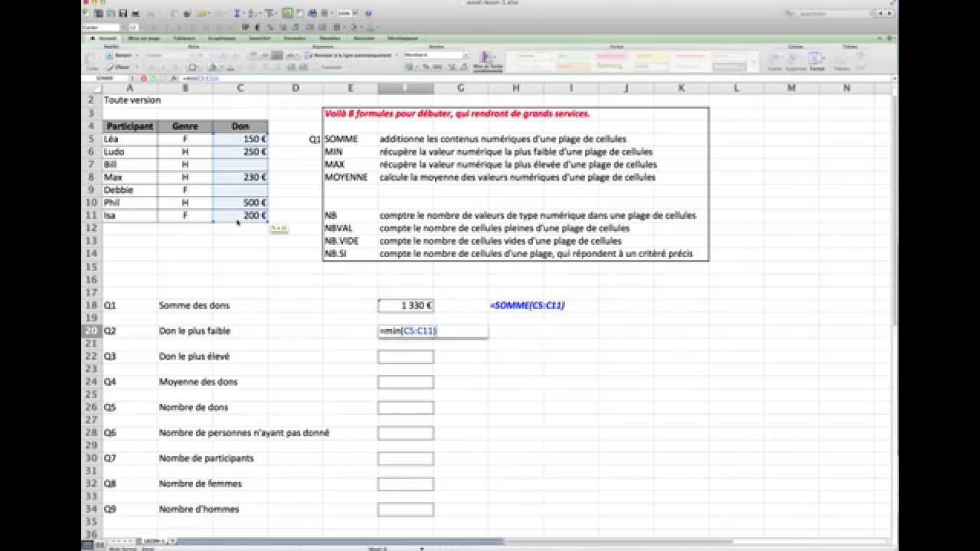Click the Supprimer cells icon
Viewport: 980px width, 551px height.
[795, 60]
